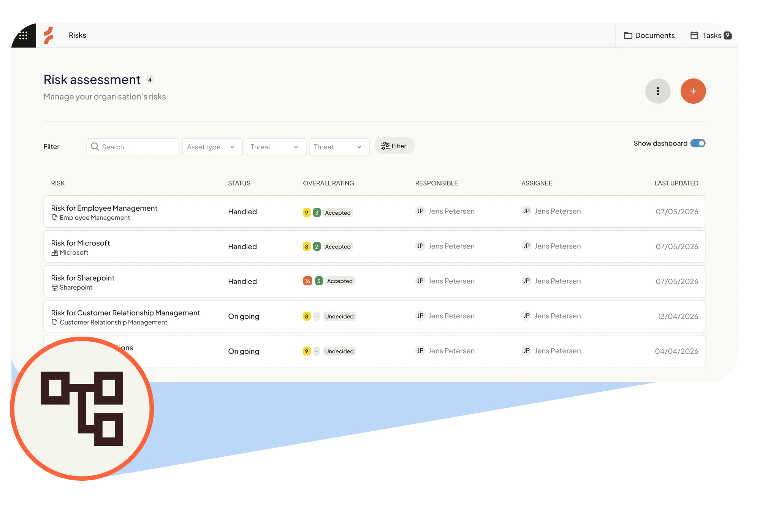The image size is (760, 532).
Task: Click Accepted tag in Sharepoint row
Action: (x=340, y=281)
